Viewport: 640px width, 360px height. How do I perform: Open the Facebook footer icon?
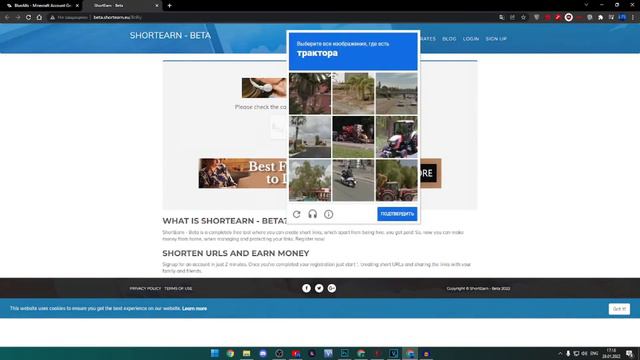coord(306,288)
